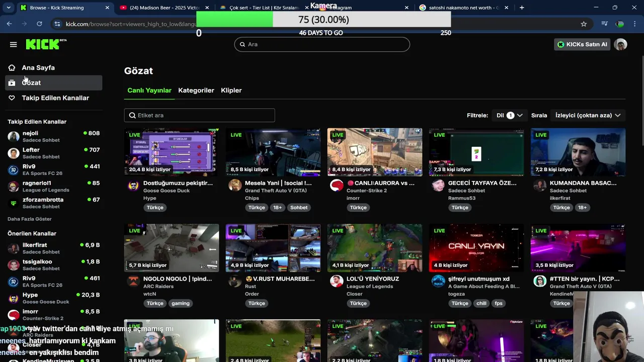Open ilkerfirat stream thumbnail with 7,2 B viewers
The width and height of the screenshot is (644, 362).
tap(578, 152)
